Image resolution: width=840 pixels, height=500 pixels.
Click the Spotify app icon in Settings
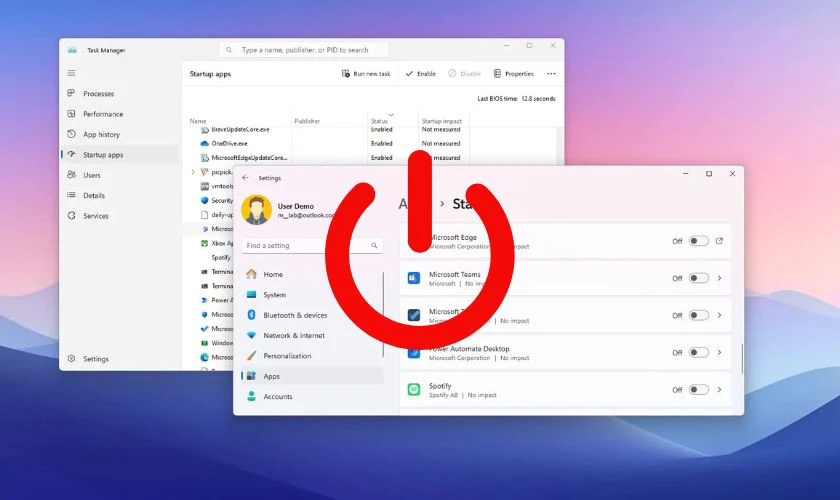tap(414, 390)
